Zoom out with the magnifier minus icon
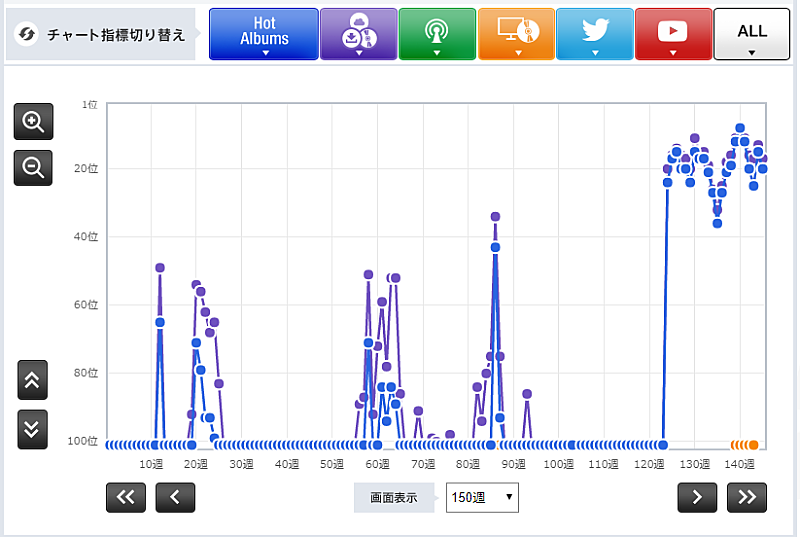The image size is (800, 537). tap(33, 167)
